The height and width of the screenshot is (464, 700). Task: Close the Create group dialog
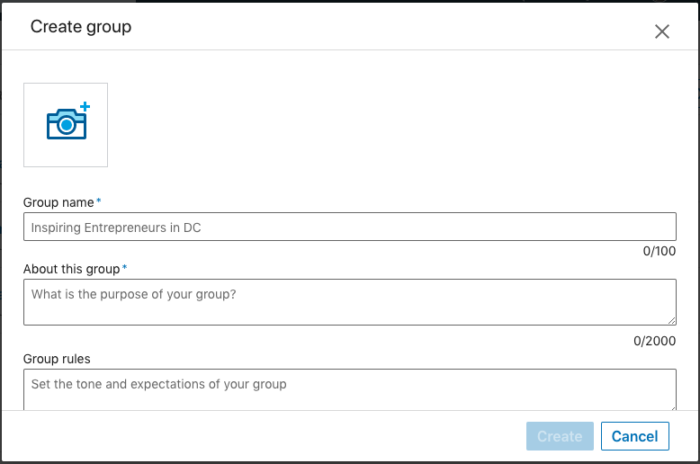tap(661, 31)
